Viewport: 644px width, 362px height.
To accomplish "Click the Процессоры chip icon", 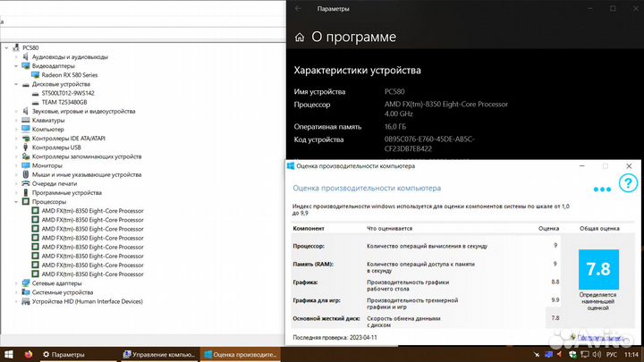I will point(25,201).
